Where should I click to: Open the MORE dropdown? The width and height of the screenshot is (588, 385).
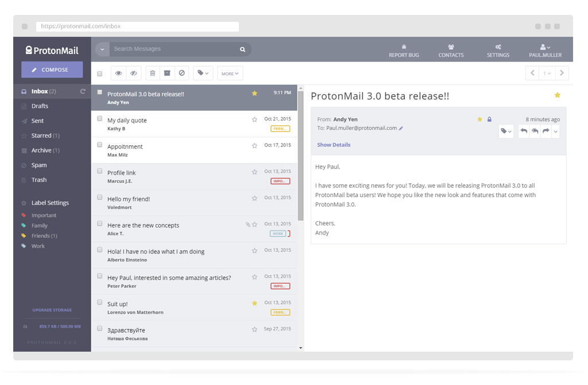click(229, 73)
